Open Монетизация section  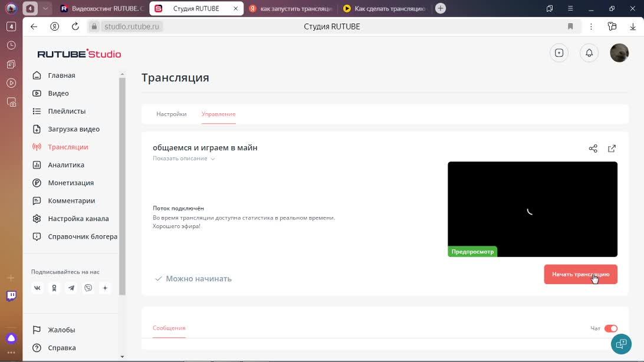(x=71, y=183)
